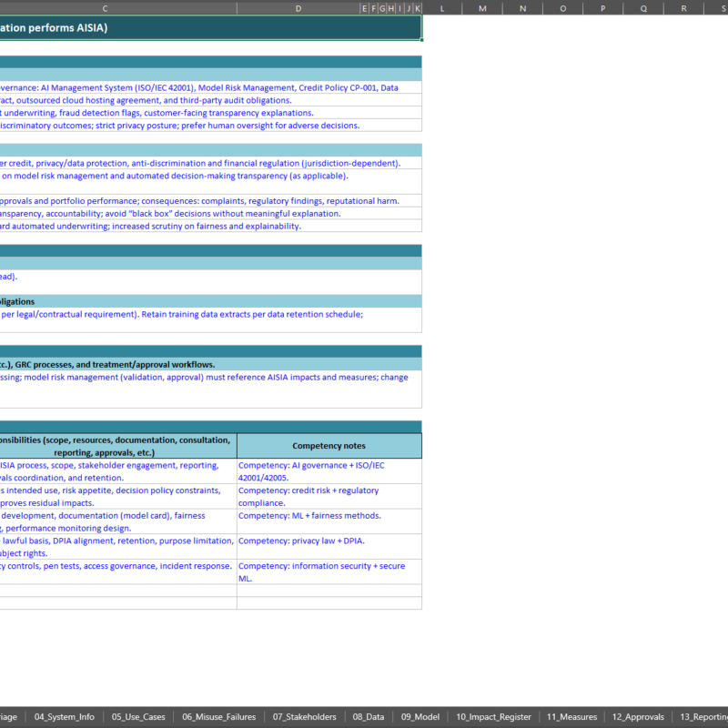Click the row mentioning 'fraud detection flags'

click(x=211, y=113)
